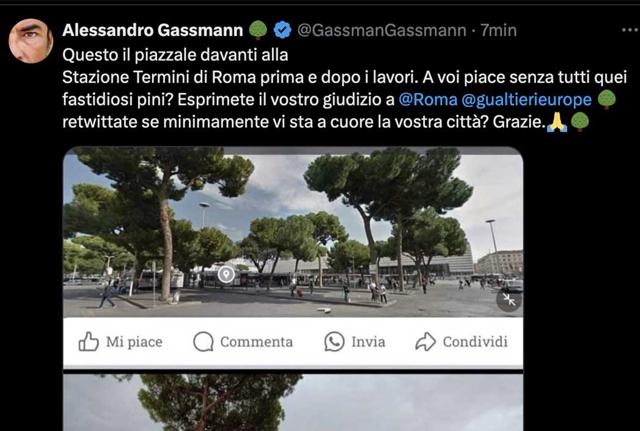Click the Commenta label text
The image size is (640, 431).
click(256, 342)
